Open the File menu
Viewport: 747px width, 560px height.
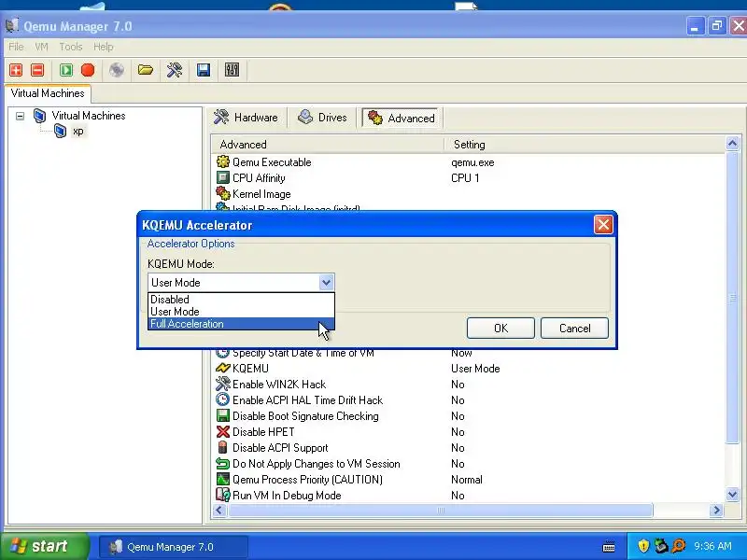click(16, 47)
